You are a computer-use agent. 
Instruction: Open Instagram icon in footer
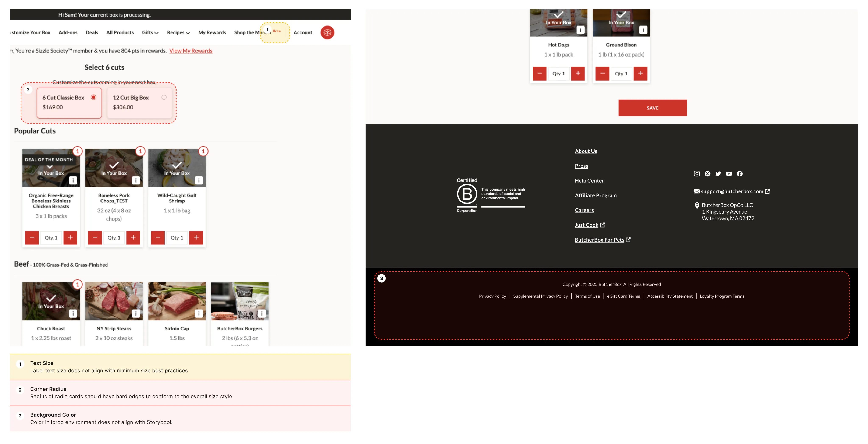[697, 174]
